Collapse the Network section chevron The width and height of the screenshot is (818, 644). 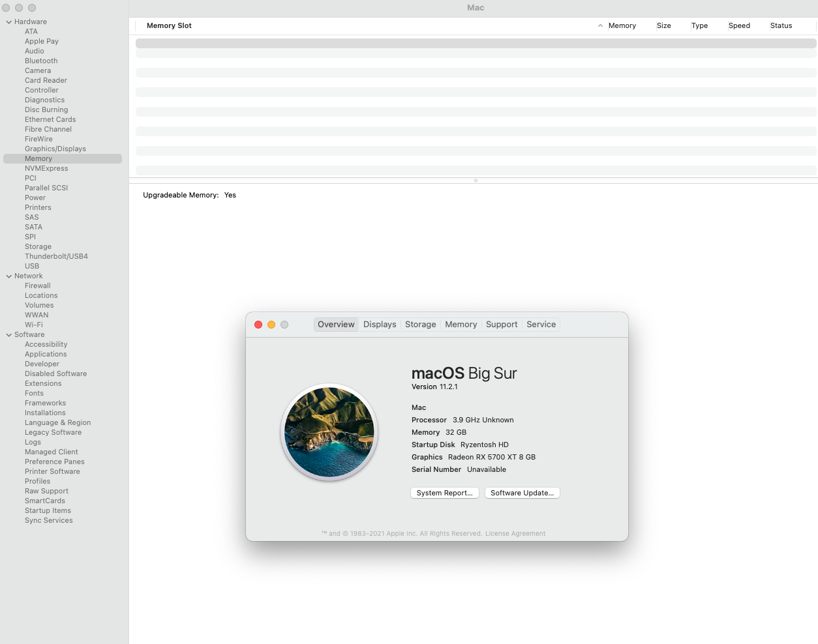click(9, 276)
